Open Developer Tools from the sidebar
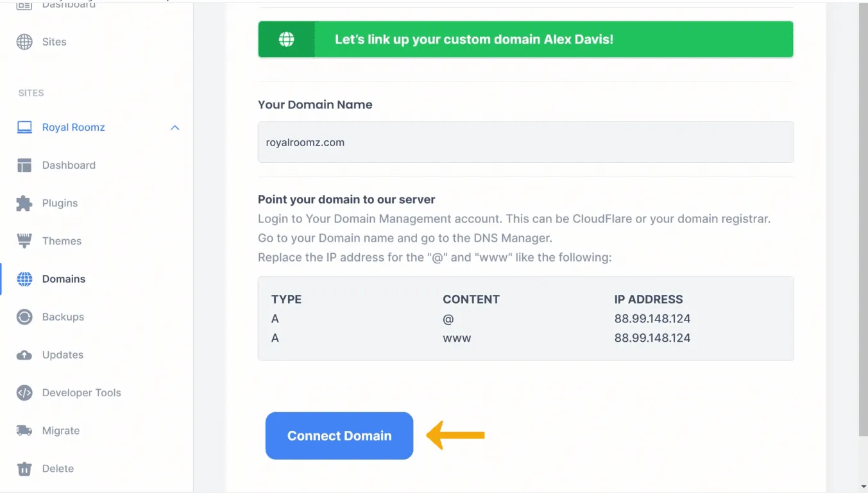Screen dimensions: 868x493 81,393
